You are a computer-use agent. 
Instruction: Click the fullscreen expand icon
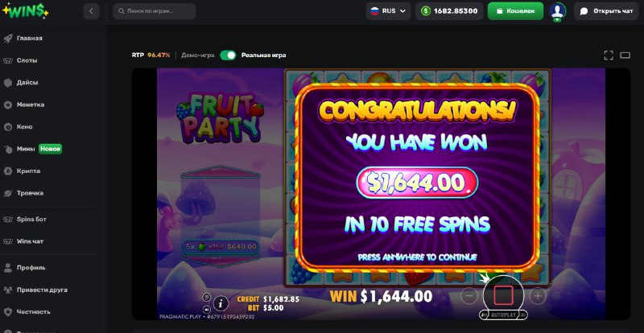click(609, 55)
